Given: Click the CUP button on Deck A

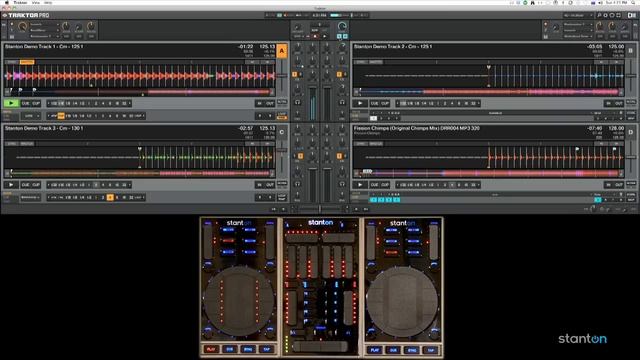Looking at the screenshot, I should point(36,104).
